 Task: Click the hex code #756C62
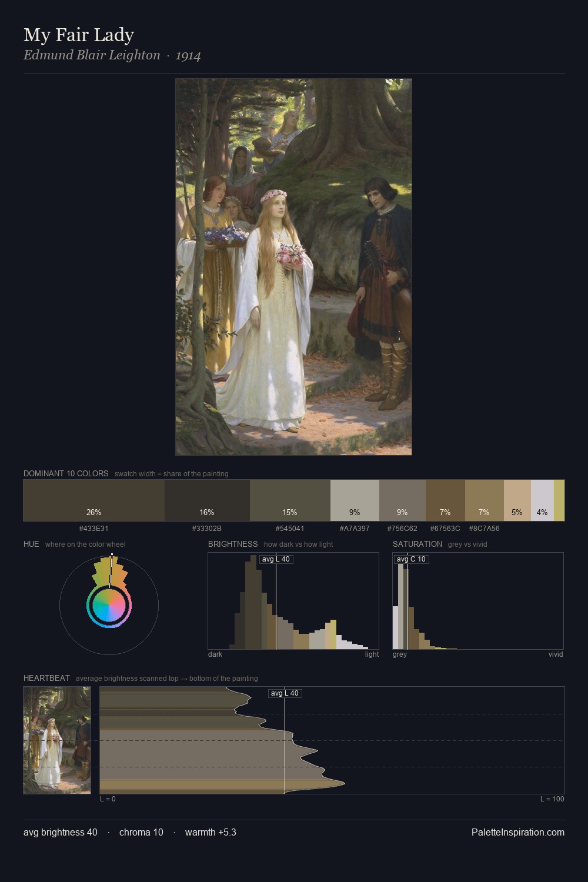402,529
